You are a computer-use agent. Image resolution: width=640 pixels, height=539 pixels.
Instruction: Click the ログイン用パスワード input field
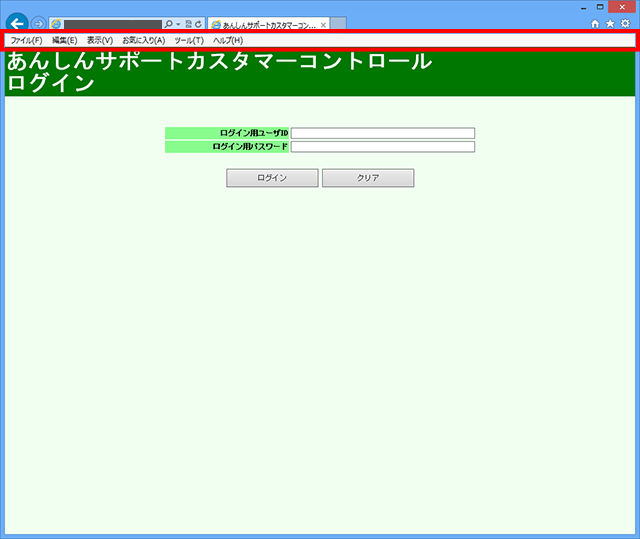coord(383,146)
